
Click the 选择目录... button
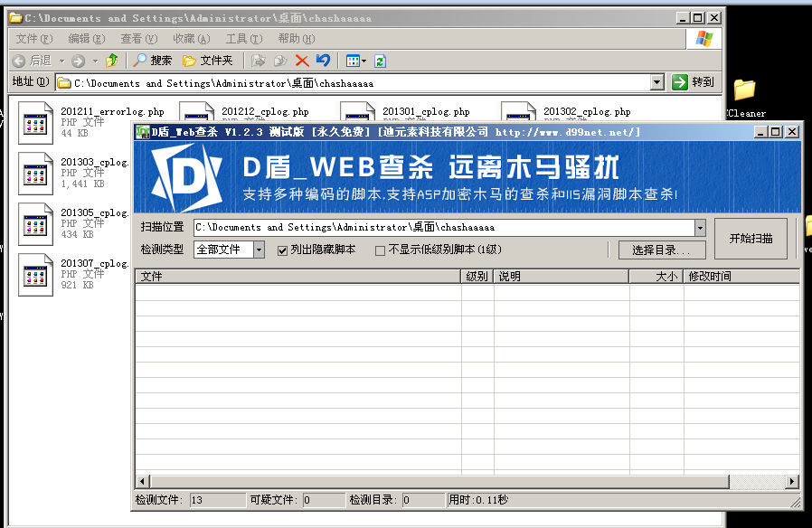[662, 250]
